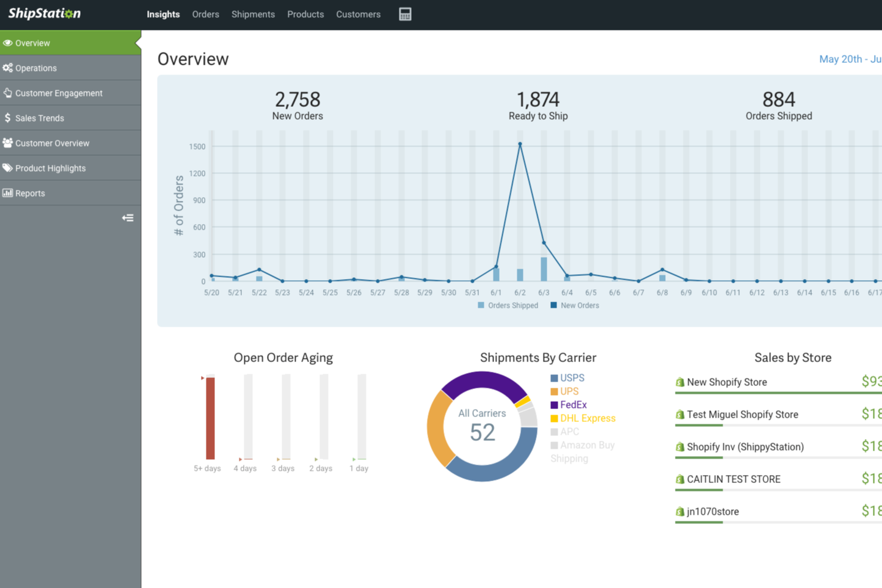This screenshot has height=588, width=882.
Task: Click the Customer Engagement pointer icon
Action: (8, 93)
